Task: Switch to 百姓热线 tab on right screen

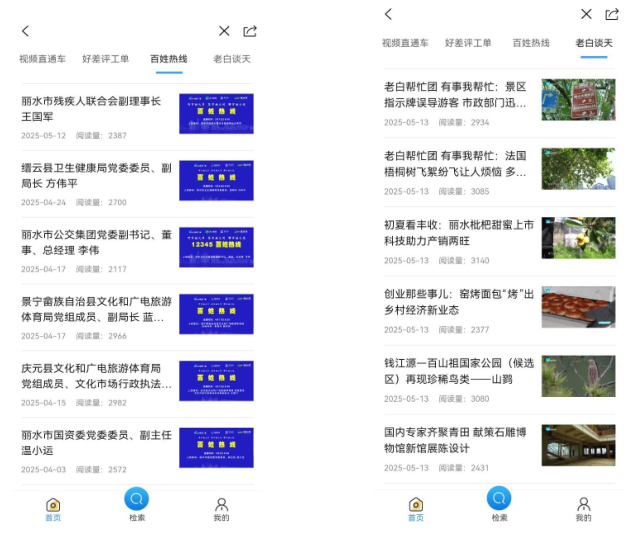Action: pyautogui.click(x=531, y=43)
